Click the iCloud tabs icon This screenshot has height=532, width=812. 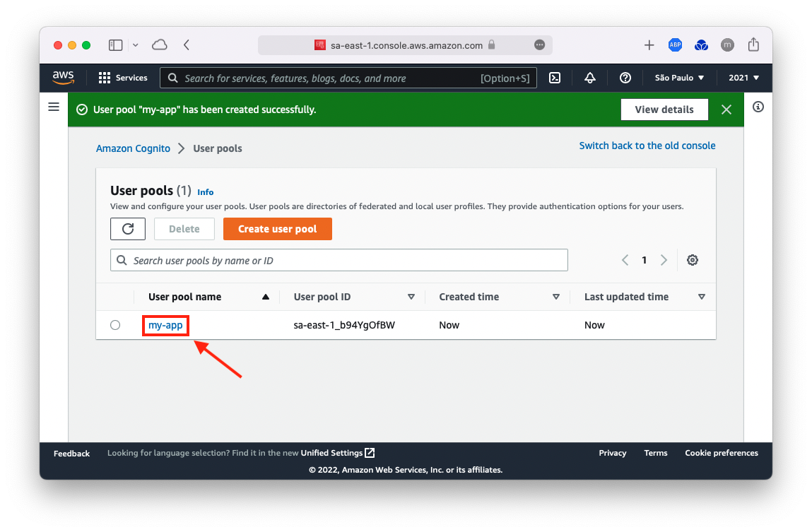pos(160,45)
